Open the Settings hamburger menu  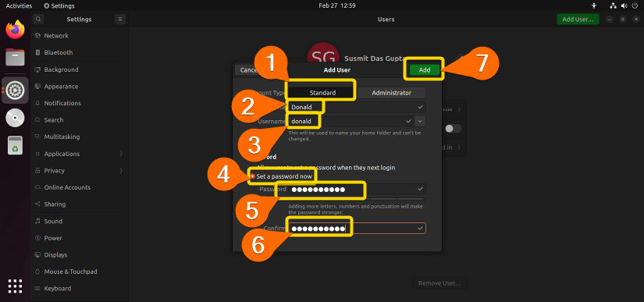coord(120,19)
